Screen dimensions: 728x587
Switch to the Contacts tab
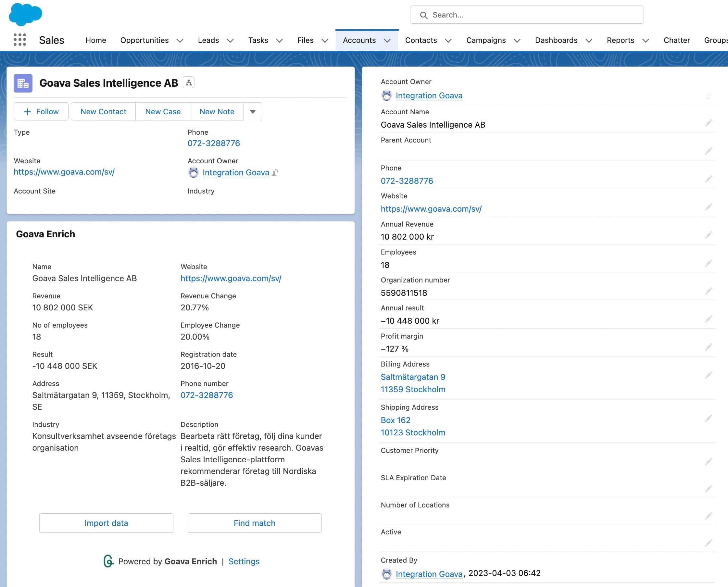click(421, 40)
